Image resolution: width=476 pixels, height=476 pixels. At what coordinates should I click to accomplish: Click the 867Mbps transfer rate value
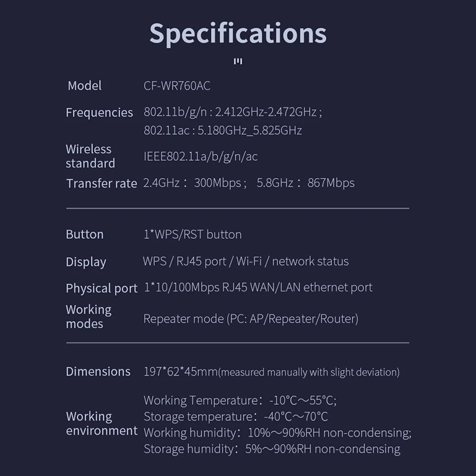point(331,183)
